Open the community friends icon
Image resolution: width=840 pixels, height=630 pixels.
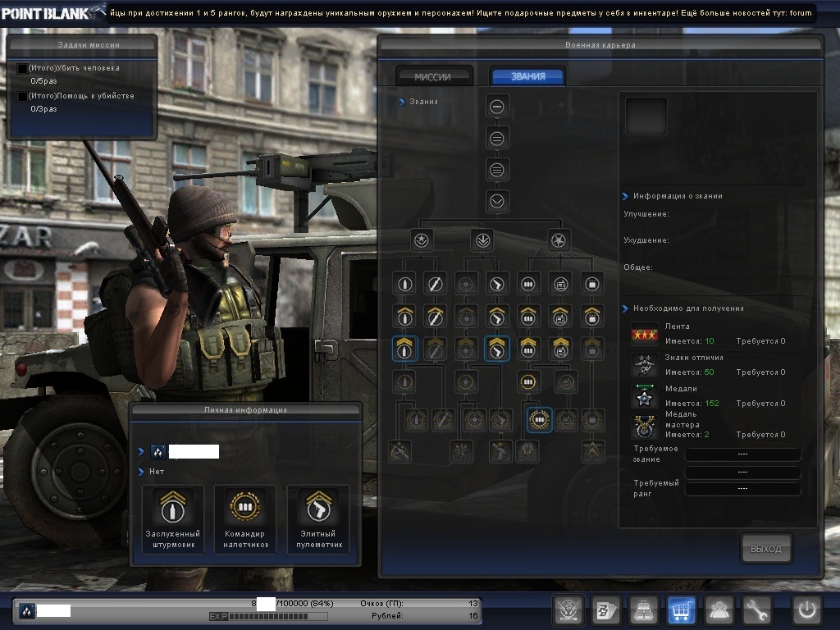(x=719, y=610)
